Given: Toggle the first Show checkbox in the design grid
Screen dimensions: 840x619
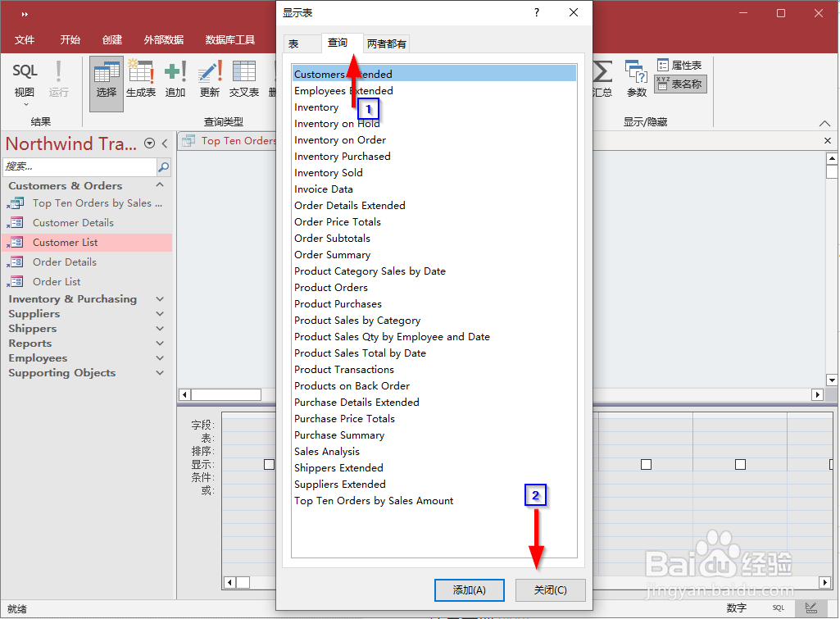Looking at the screenshot, I should [269, 465].
